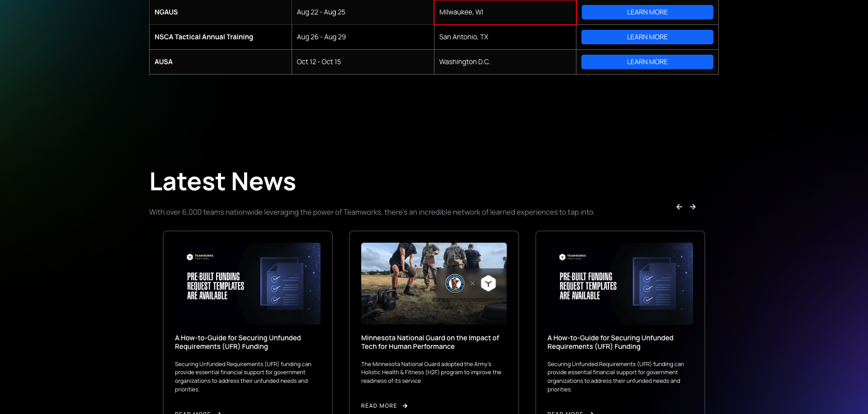Image resolution: width=868 pixels, height=414 pixels.
Task: Open the UFR Funding How-to-Guide article title
Action: pyautogui.click(x=238, y=342)
